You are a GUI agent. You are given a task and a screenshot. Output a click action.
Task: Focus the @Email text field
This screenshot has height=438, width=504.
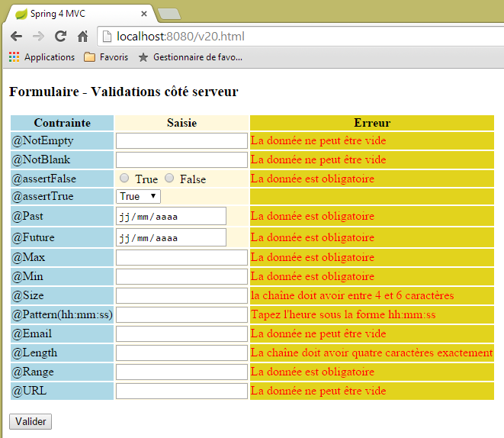(x=181, y=334)
